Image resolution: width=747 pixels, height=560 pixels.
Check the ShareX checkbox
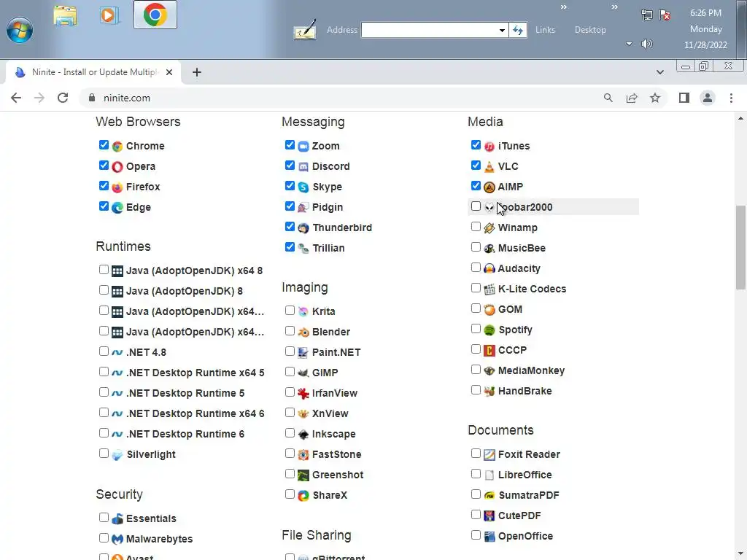tap(290, 494)
